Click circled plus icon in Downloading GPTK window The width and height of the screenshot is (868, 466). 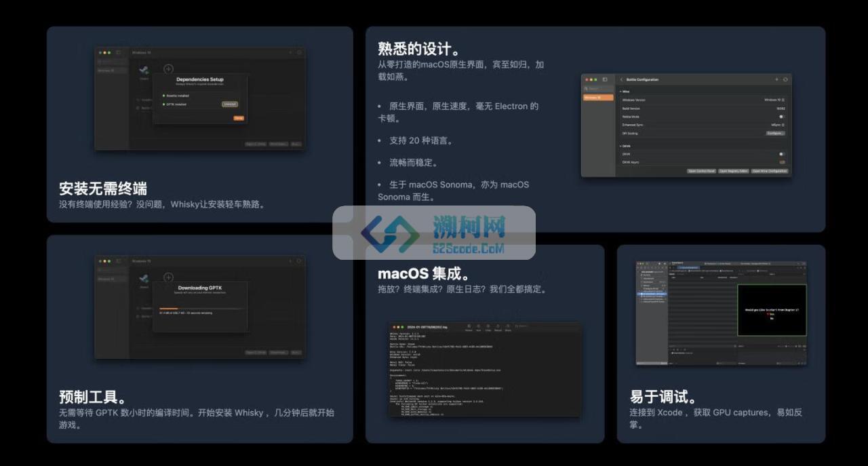pos(168,277)
